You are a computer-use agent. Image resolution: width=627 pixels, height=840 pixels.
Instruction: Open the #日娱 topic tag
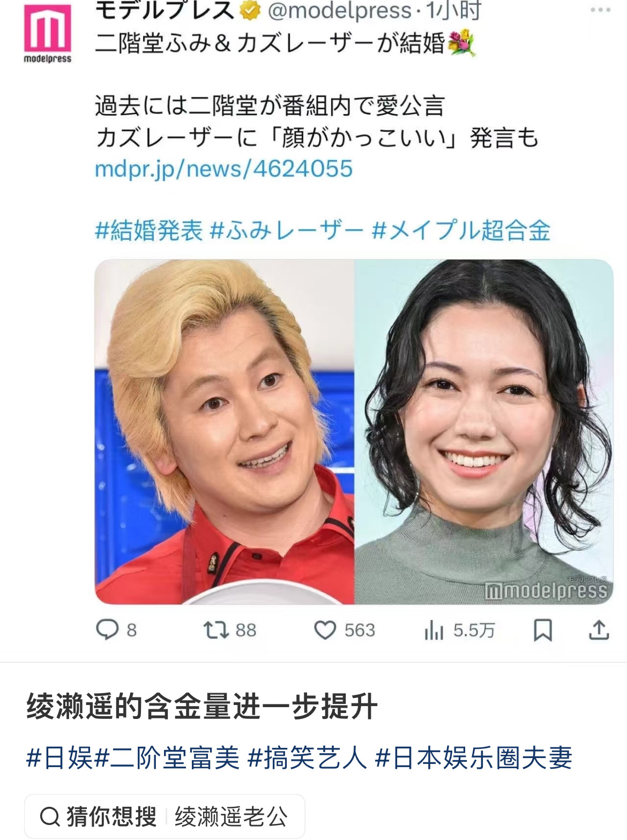tap(59, 757)
